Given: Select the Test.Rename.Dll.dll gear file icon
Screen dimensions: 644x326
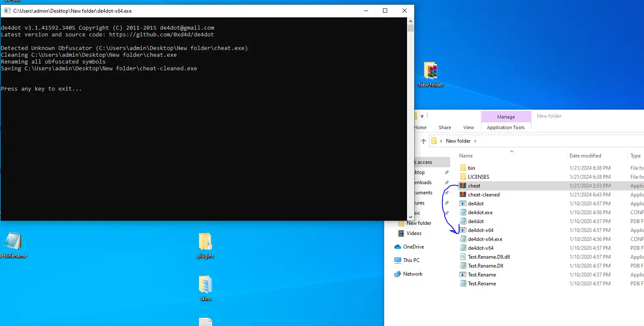Looking at the screenshot, I should click(x=463, y=257).
